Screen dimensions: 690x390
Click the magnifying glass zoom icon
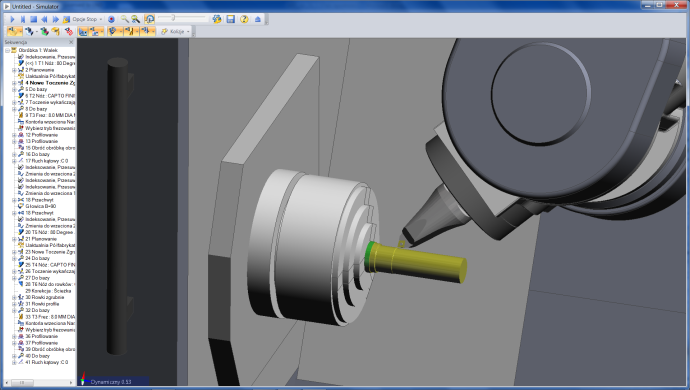tap(125, 19)
